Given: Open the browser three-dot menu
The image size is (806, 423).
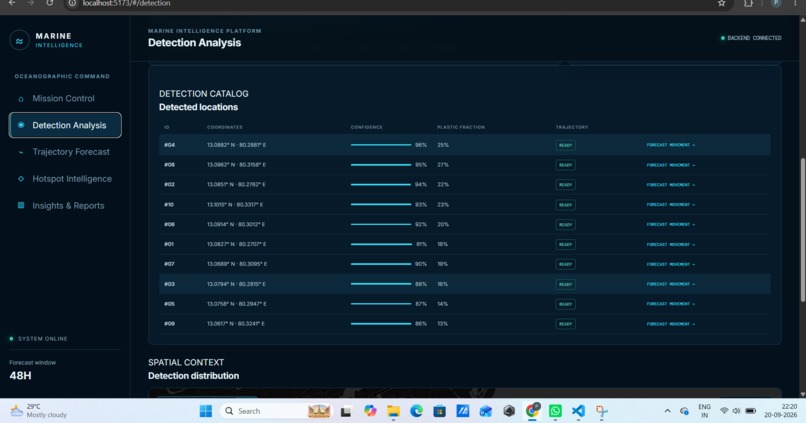Looking at the screenshot, I should click(x=795, y=3).
